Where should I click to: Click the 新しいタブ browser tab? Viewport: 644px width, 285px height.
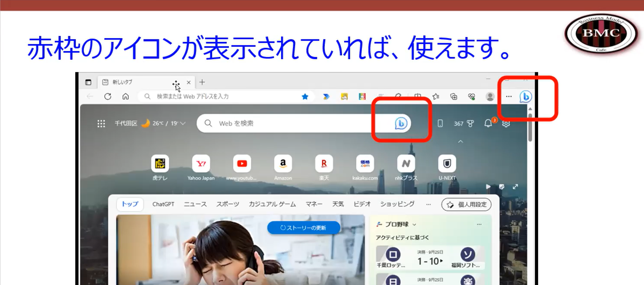145,82
